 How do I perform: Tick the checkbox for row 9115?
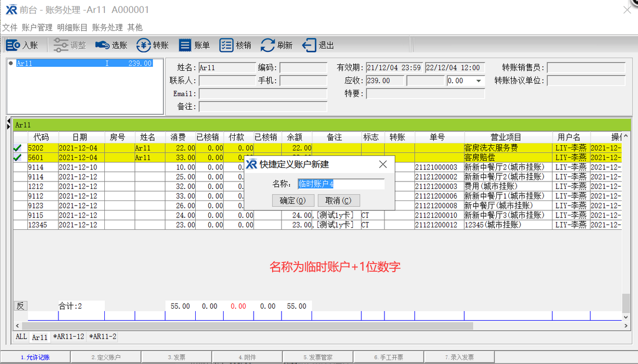[19, 215]
